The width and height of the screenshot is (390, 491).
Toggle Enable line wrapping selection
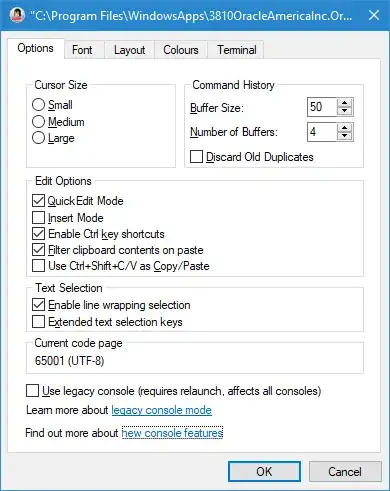coord(111,305)
